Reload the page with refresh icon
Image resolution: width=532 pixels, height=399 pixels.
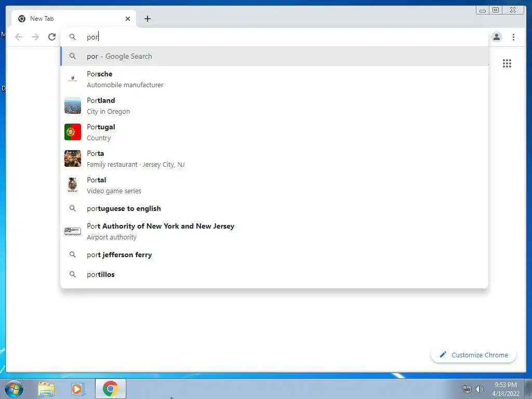click(52, 37)
